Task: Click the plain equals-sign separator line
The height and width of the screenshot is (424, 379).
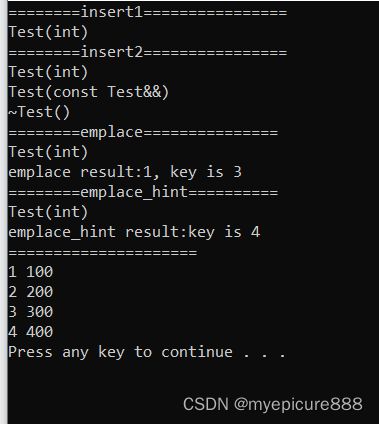Action: [103, 252]
